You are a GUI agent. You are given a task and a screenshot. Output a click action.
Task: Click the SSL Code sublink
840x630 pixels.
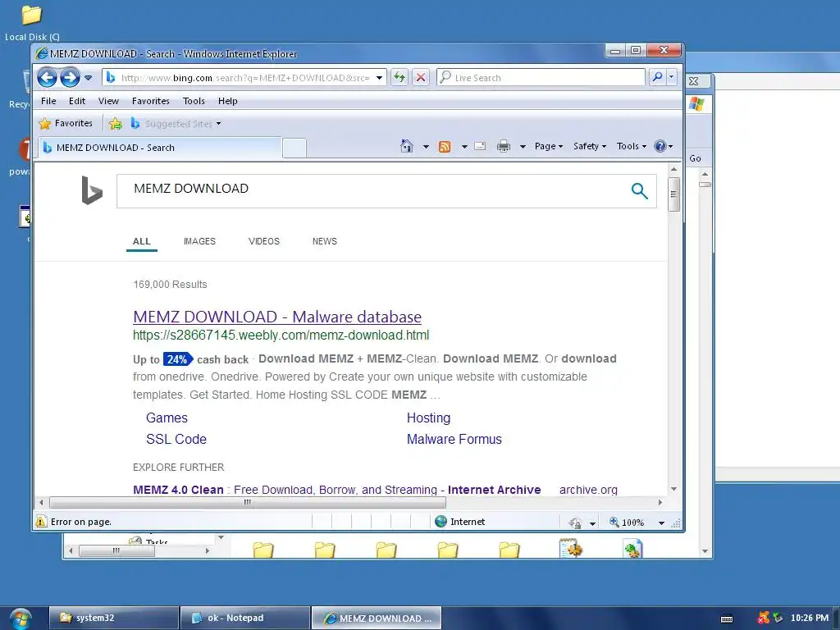coord(176,440)
